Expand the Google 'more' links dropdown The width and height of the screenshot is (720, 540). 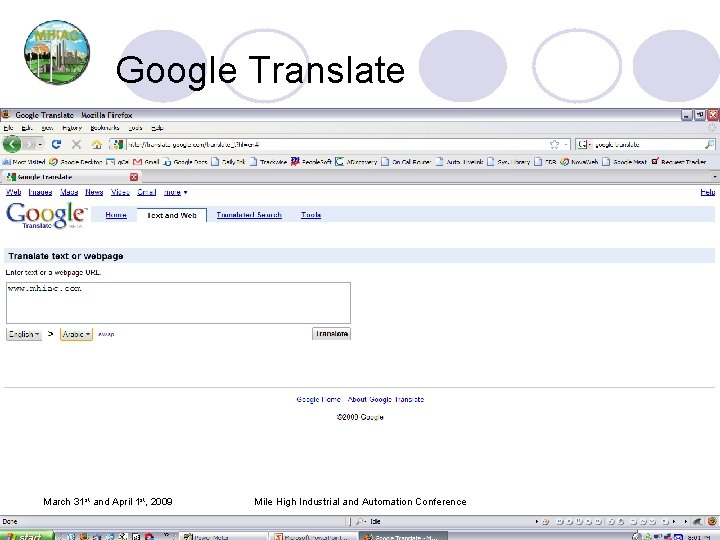pos(175,192)
